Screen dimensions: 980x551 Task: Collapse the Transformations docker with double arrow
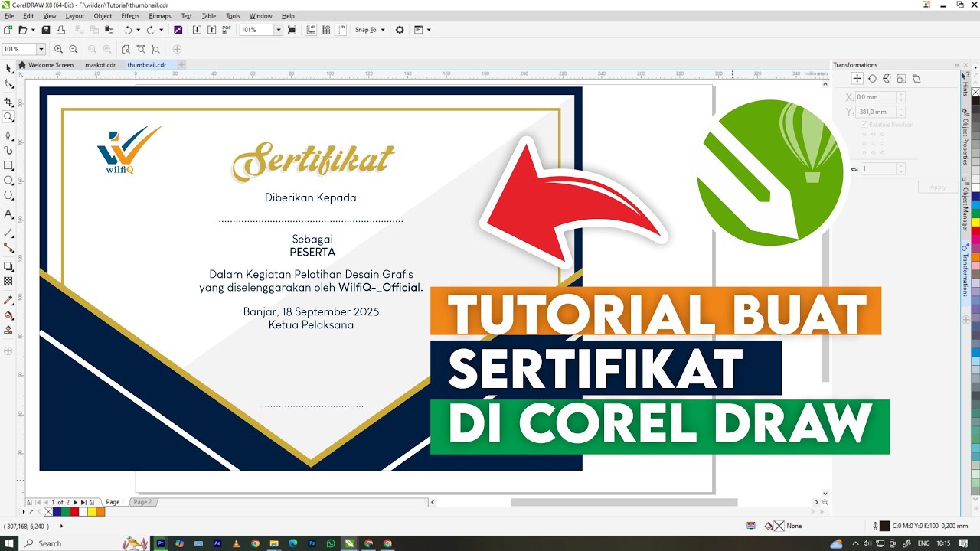click(956, 65)
